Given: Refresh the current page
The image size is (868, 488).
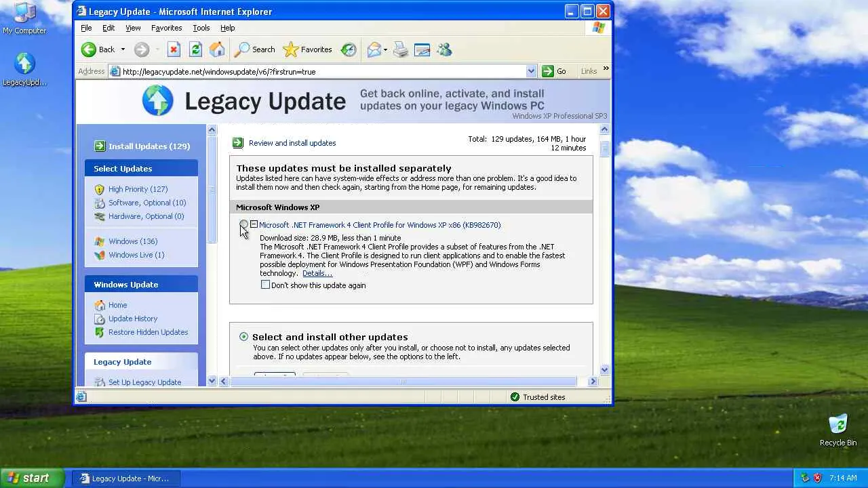Looking at the screenshot, I should click(x=195, y=49).
